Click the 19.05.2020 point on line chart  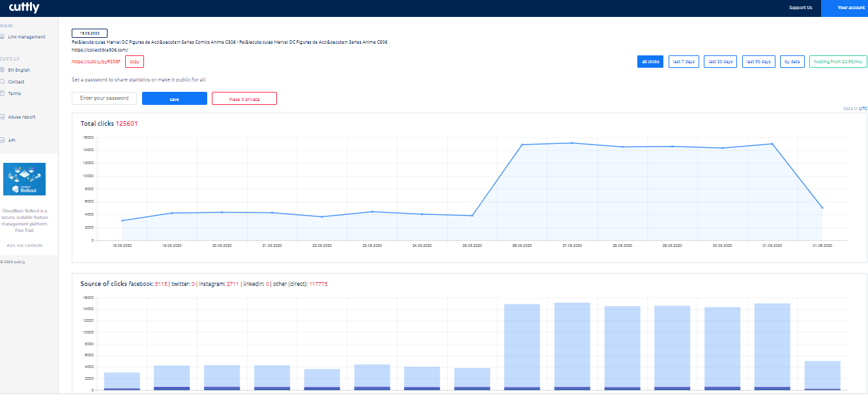(x=172, y=213)
